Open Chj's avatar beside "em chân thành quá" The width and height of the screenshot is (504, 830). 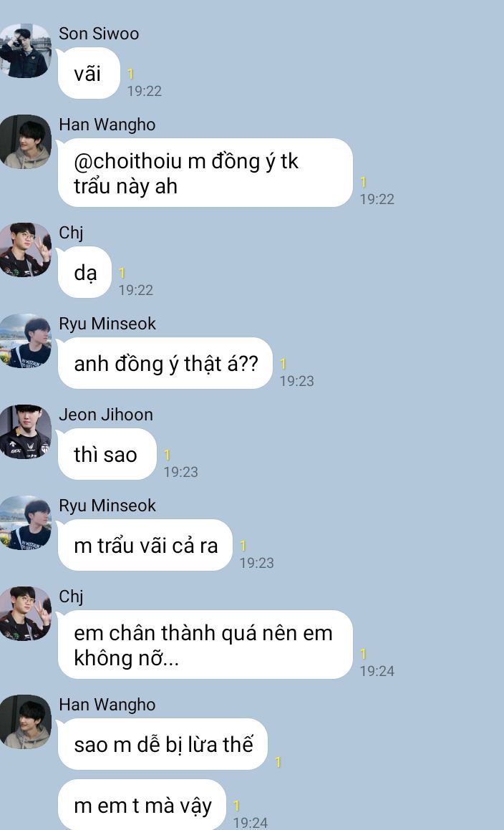pos(25,614)
